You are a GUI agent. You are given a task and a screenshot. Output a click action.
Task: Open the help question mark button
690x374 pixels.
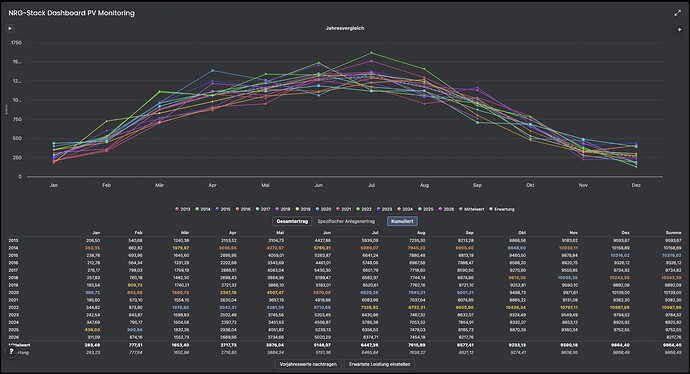(11, 351)
